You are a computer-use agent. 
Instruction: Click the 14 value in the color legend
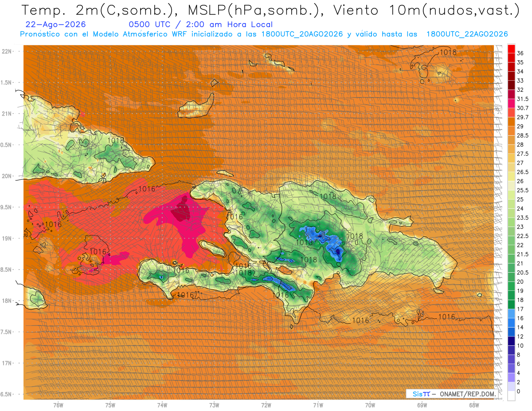[520, 328]
